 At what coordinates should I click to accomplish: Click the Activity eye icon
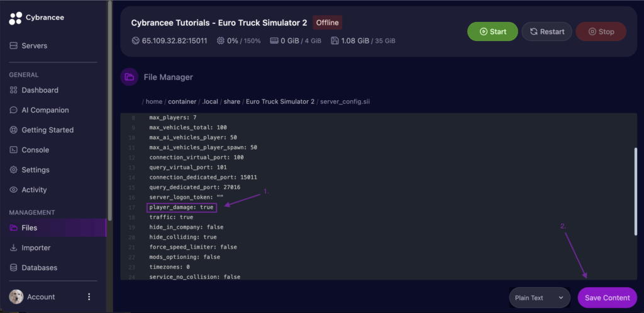coord(14,190)
